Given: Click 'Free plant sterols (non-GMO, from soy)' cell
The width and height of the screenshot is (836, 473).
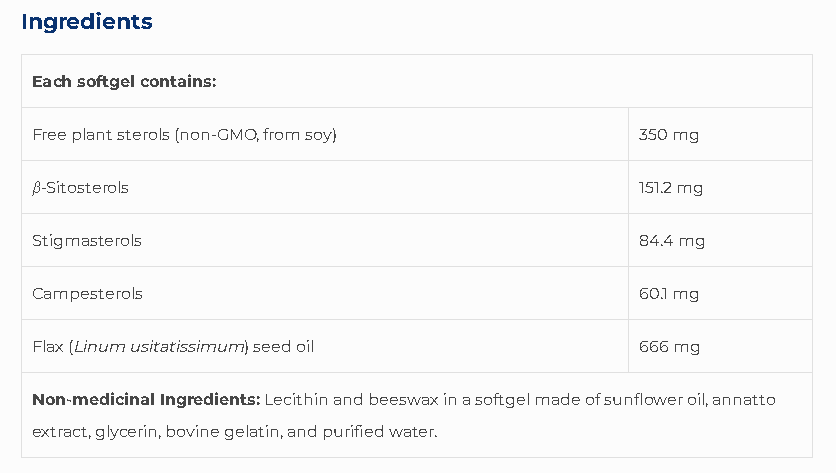Looking at the screenshot, I should point(184,134).
